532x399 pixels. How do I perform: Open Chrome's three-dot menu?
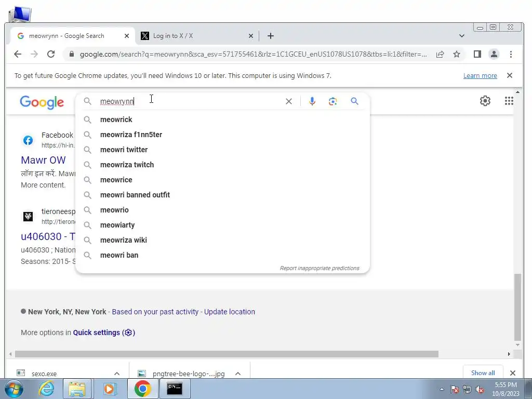(x=511, y=54)
